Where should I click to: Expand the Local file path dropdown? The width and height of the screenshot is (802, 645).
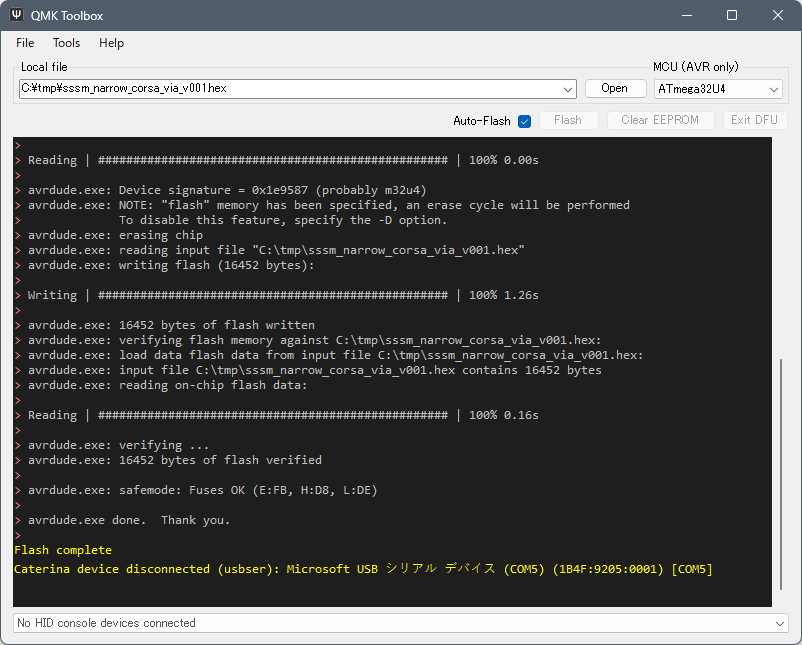pyautogui.click(x=568, y=89)
